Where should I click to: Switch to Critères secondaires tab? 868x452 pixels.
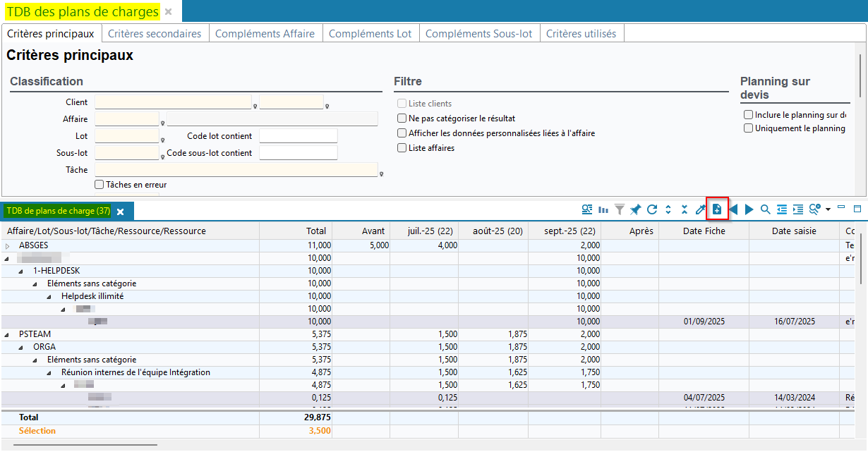coord(155,33)
